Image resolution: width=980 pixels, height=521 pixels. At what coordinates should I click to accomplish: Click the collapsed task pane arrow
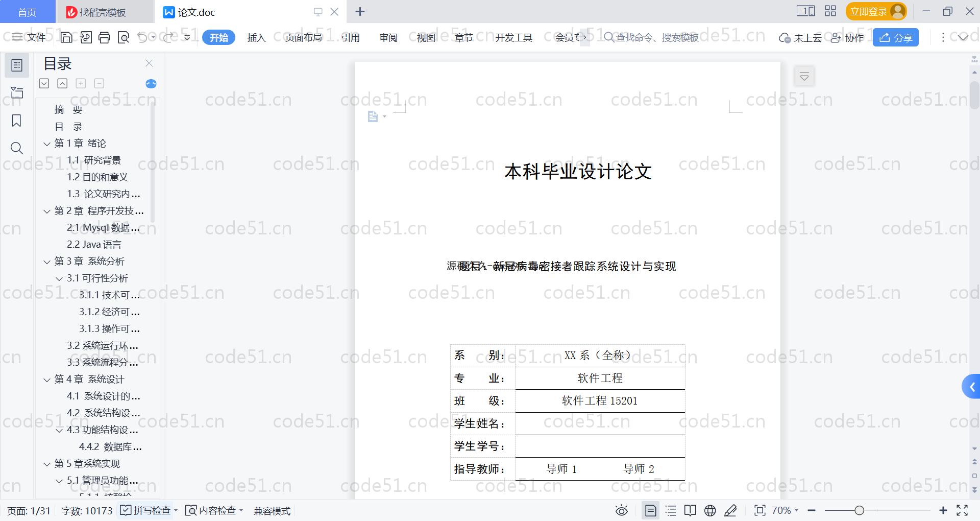(x=971, y=387)
